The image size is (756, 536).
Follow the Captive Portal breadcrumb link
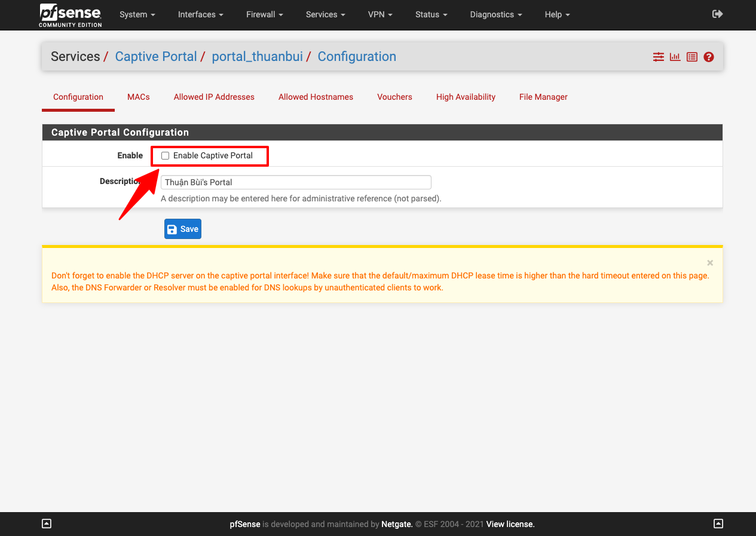tap(156, 57)
